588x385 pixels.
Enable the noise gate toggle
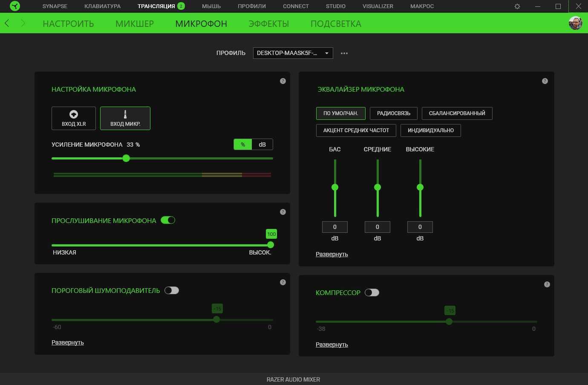172,290
